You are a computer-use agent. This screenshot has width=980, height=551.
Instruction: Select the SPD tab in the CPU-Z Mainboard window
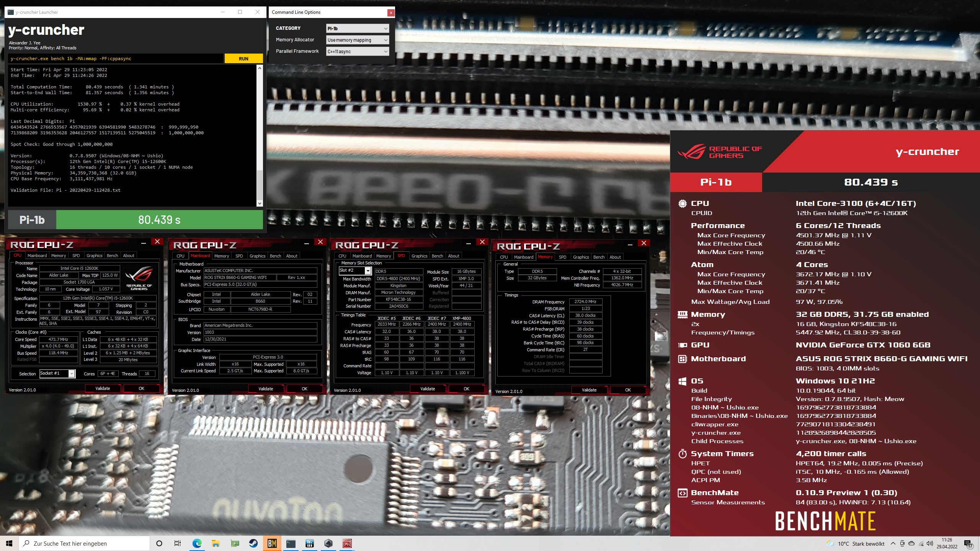[x=239, y=256]
